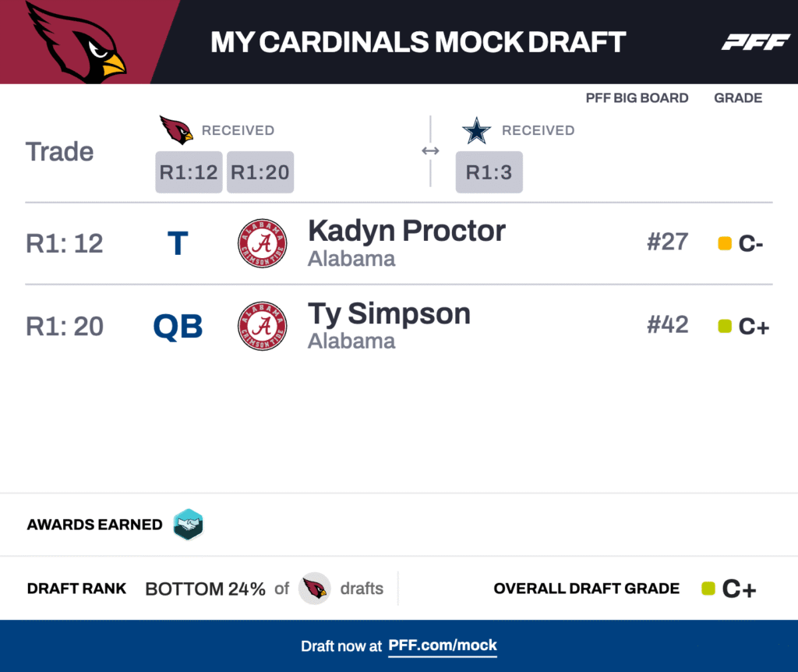Select the R1:12 trade pick chip
Image resolution: width=798 pixels, height=672 pixels.
[x=189, y=172]
